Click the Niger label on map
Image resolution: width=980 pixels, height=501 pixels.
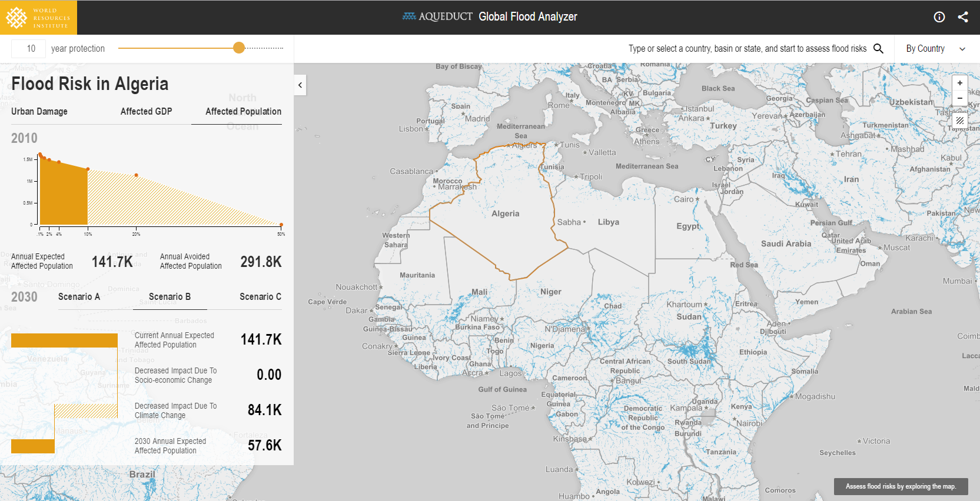pyautogui.click(x=551, y=291)
